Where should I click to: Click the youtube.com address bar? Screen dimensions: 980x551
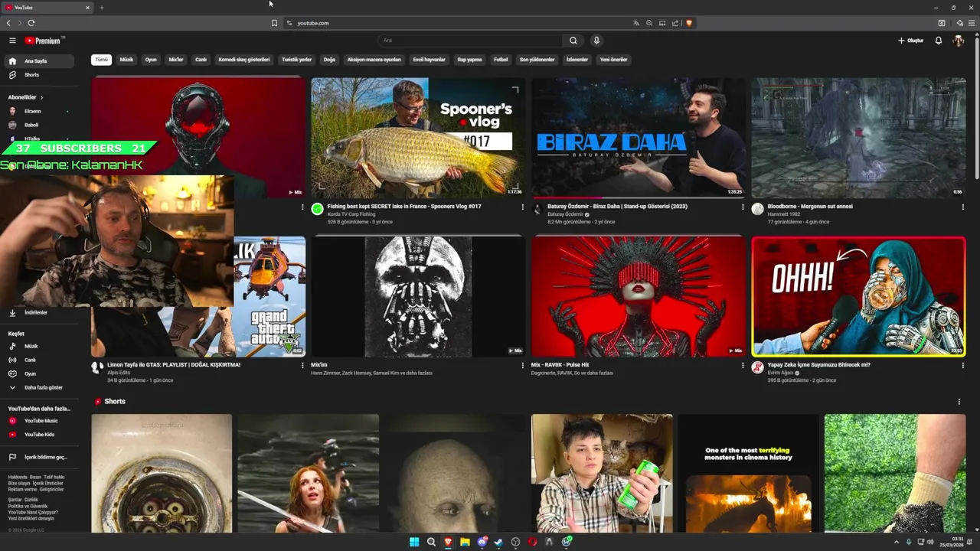click(459, 23)
